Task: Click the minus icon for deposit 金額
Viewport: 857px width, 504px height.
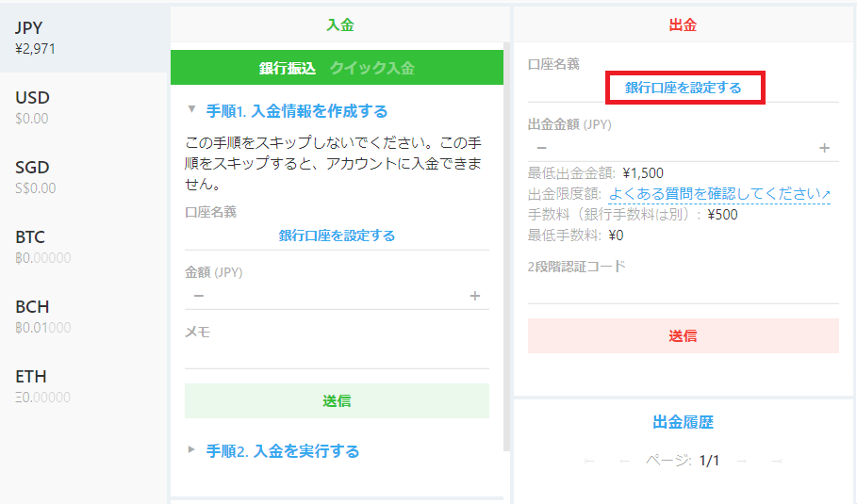Action: pos(198,297)
